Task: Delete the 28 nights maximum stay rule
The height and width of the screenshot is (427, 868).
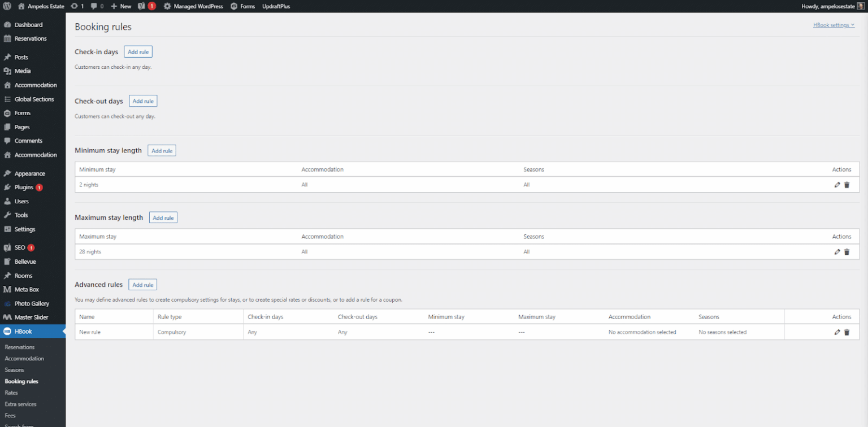Action: [847, 252]
